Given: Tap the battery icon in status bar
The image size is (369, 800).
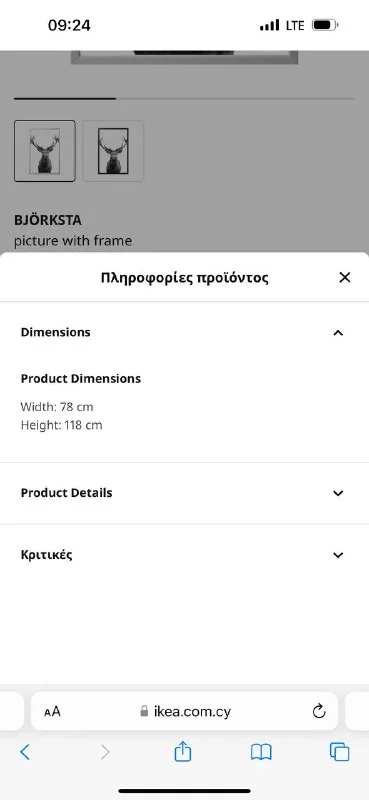Looking at the screenshot, I should (325, 25).
